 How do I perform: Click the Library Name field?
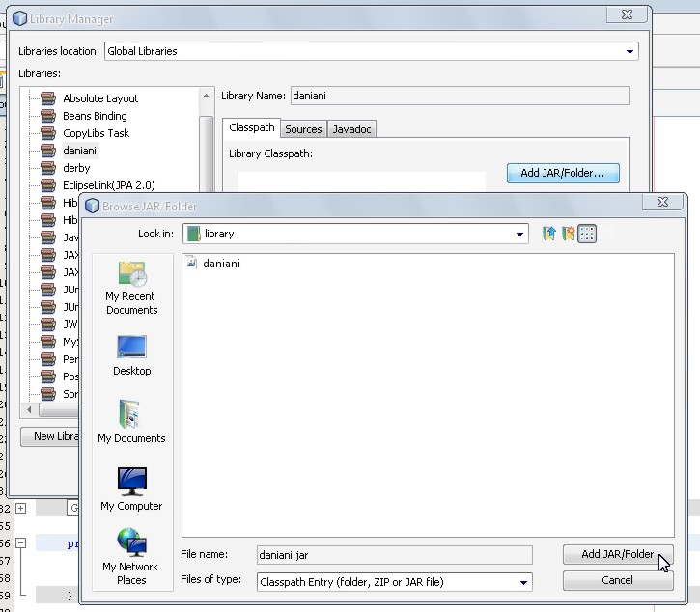pos(460,96)
